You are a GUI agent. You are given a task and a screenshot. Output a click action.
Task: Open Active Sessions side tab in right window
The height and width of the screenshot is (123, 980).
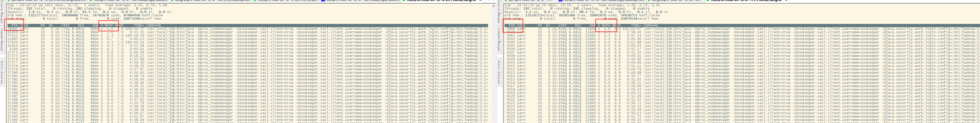[499, 72]
